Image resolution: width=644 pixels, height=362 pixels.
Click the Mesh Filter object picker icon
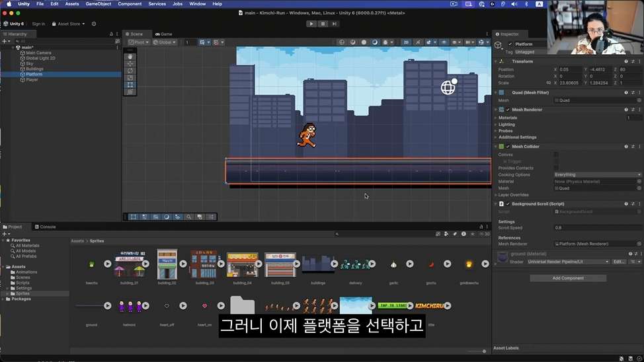[639, 100]
